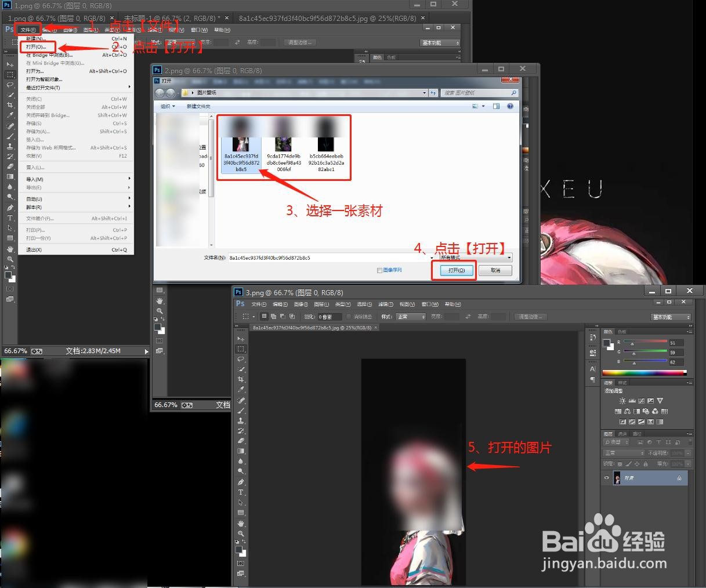Click 取消 button in Open dialog
Screen dimensions: 706x588
[495, 270]
